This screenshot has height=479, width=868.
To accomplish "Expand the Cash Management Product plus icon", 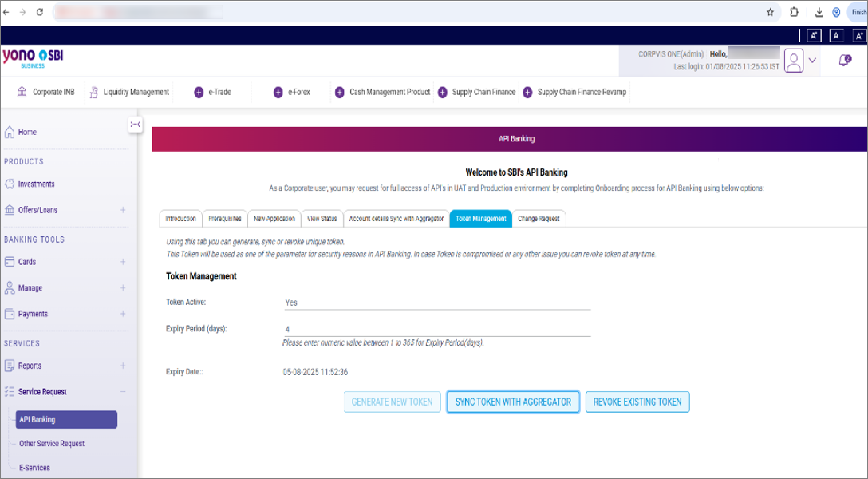I will click(339, 93).
